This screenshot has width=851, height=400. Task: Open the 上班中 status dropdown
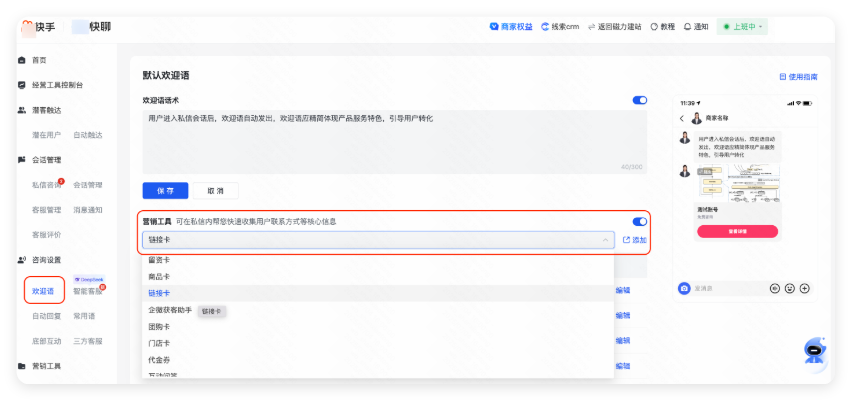742,27
